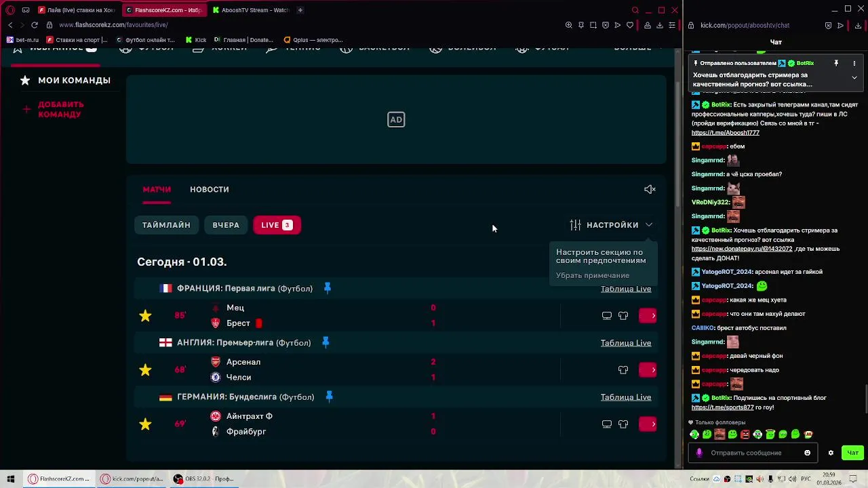
Task: Unpin АНГЛИЯ: Премьер-лига with its blue pin
Action: [325, 342]
